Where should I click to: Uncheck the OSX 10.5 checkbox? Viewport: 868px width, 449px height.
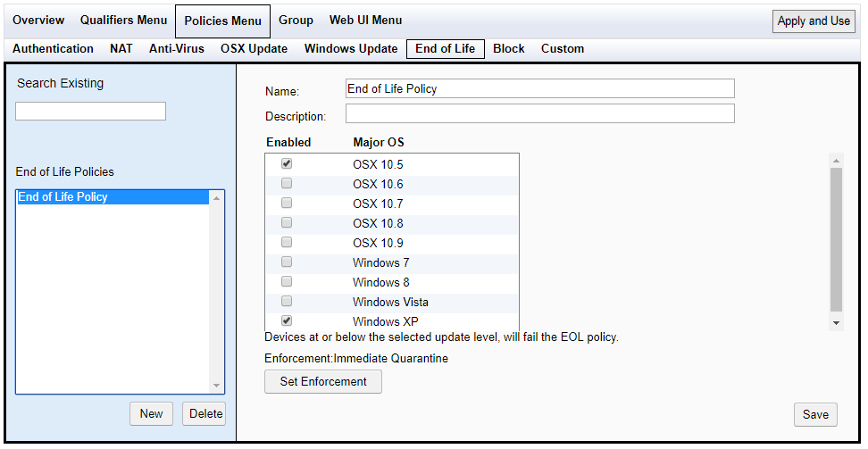click(286, 164)
